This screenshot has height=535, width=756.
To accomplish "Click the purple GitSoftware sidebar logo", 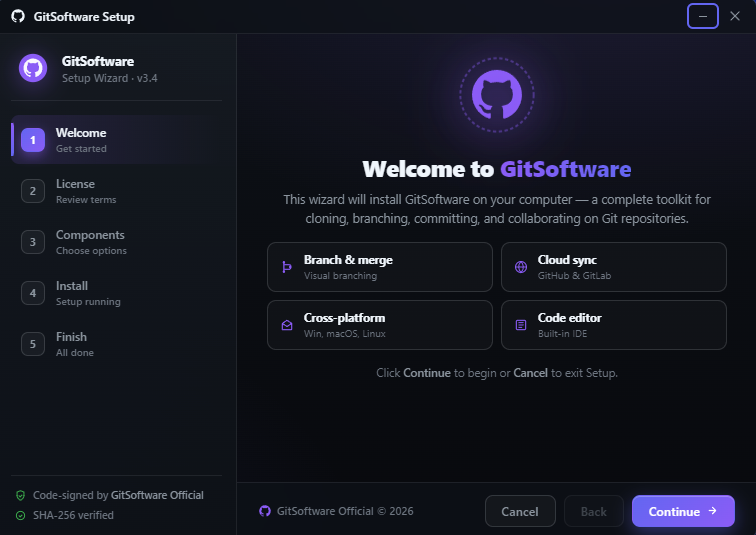I will 33,68.
